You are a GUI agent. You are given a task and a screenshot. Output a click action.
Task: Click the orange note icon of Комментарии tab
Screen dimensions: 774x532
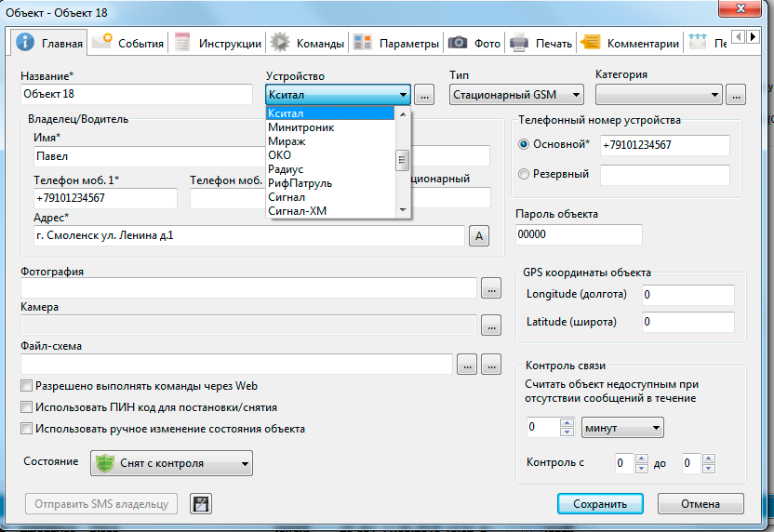point(590,43)
